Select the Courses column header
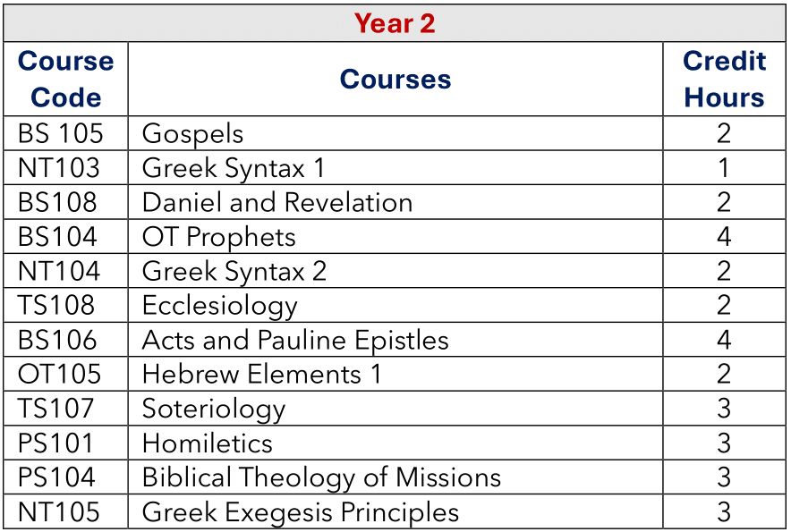Image resolution: width=791 pixels, height=532 pixels. tap(395, 80)
